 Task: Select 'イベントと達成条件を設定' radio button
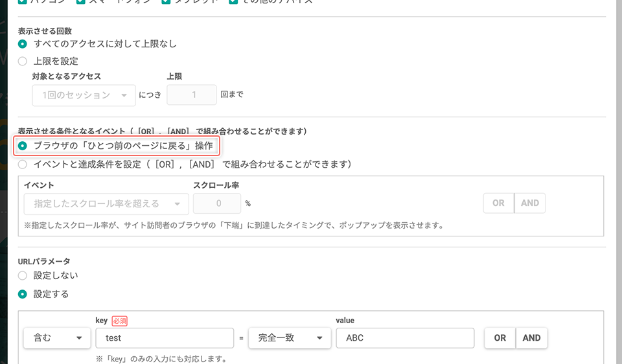point(23,164)
